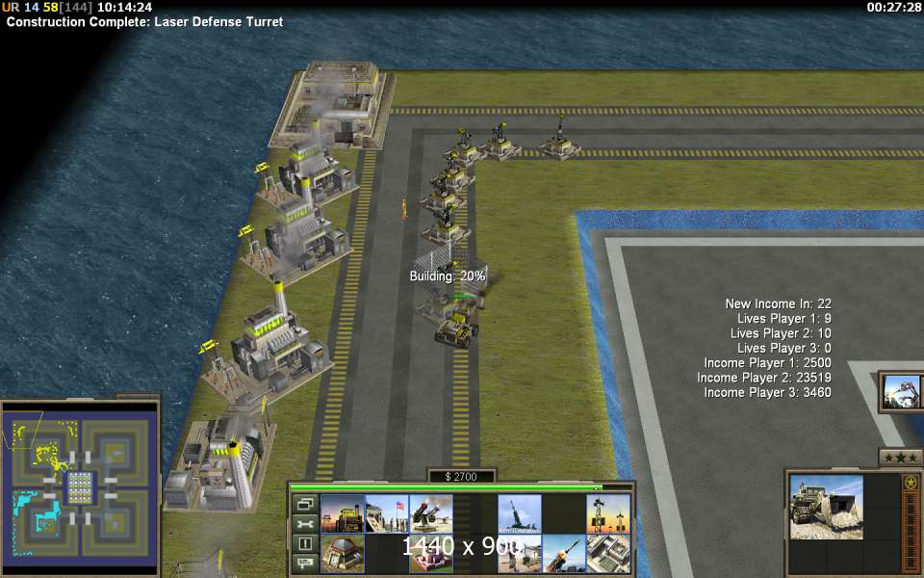924x578 pixels.
Task: Select the yellow infantry soldier on the road
Action: [404, 209]
